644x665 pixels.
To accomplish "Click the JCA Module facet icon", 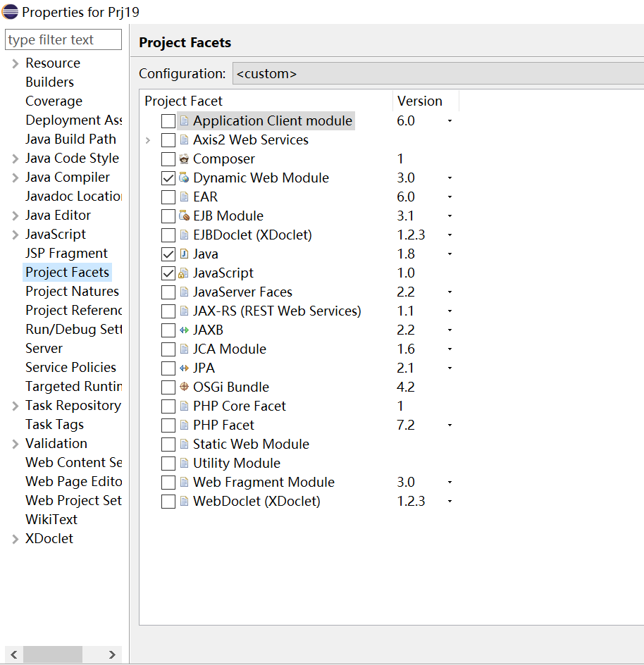I will click(x=184, y=349).
